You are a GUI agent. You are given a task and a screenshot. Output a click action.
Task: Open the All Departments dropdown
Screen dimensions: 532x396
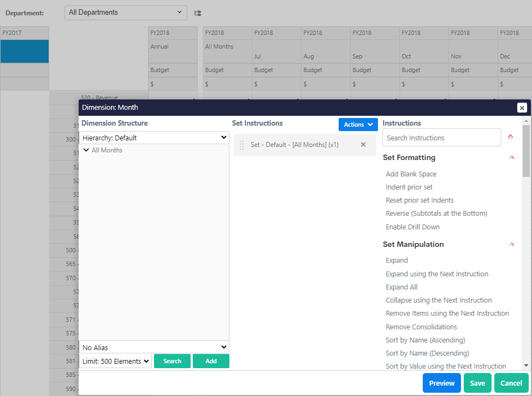point(126,13)
